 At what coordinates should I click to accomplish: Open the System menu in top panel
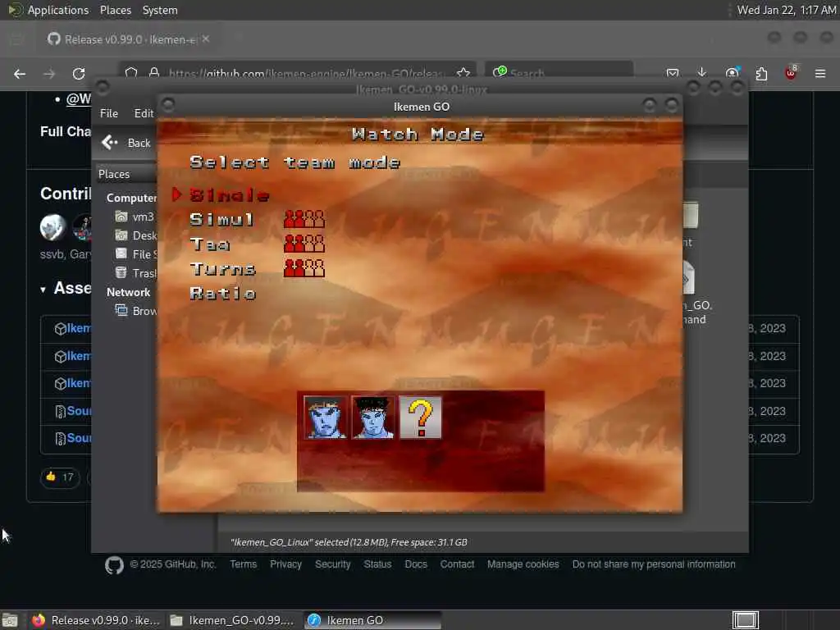160,10
